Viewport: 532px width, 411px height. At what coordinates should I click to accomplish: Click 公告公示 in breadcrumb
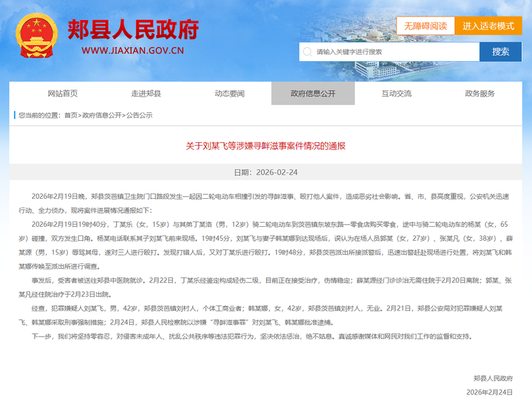(x=140, y=116)
